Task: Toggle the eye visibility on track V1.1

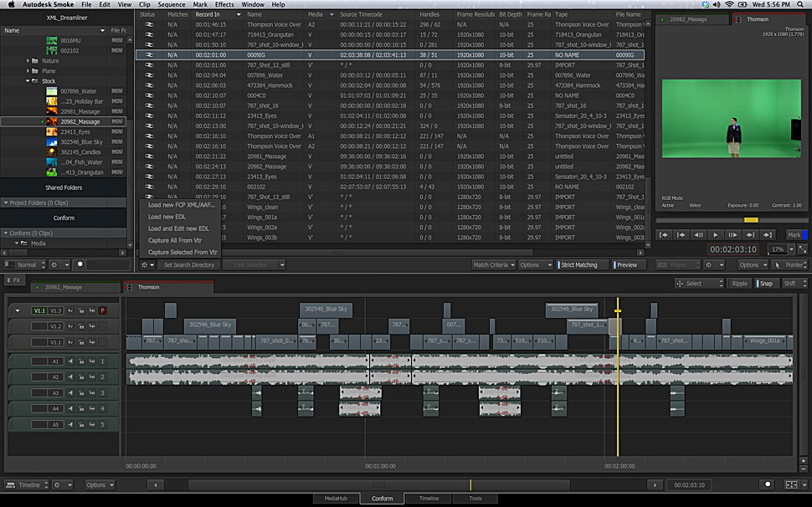Action: 71,342
